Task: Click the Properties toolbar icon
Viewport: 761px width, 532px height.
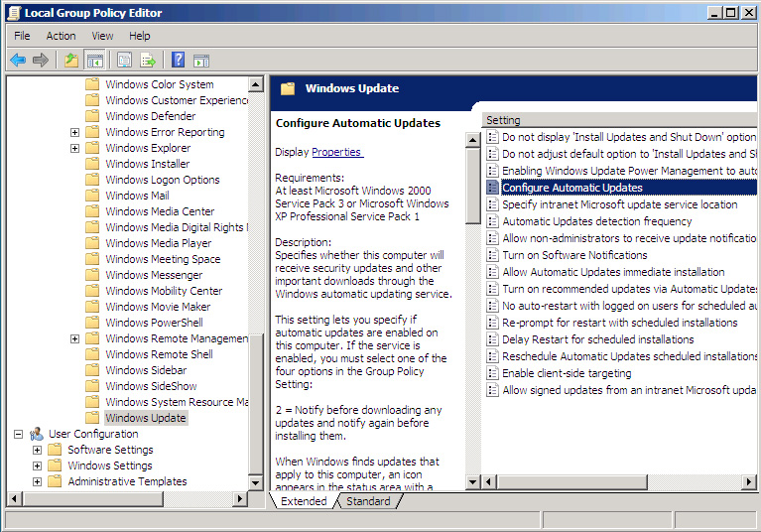Action: coord(124,61)
